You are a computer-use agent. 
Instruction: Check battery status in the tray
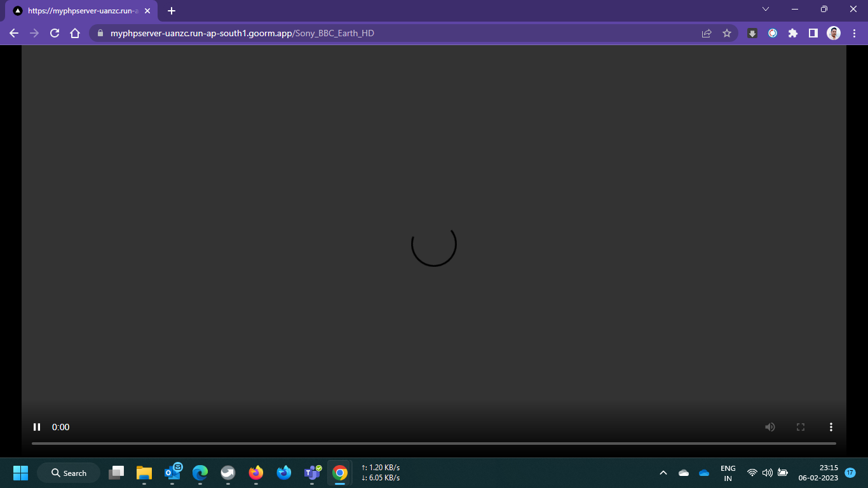[x=783, y=473]
